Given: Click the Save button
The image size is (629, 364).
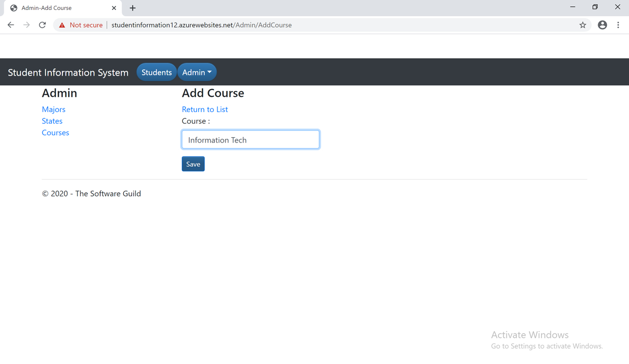Looking at the screenshot, I should pos(193,164).
